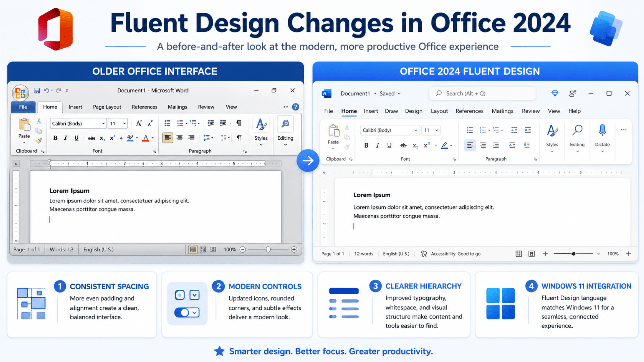Toggle strikethrough abc in older Word
The image size is (644, 362).
91,138
